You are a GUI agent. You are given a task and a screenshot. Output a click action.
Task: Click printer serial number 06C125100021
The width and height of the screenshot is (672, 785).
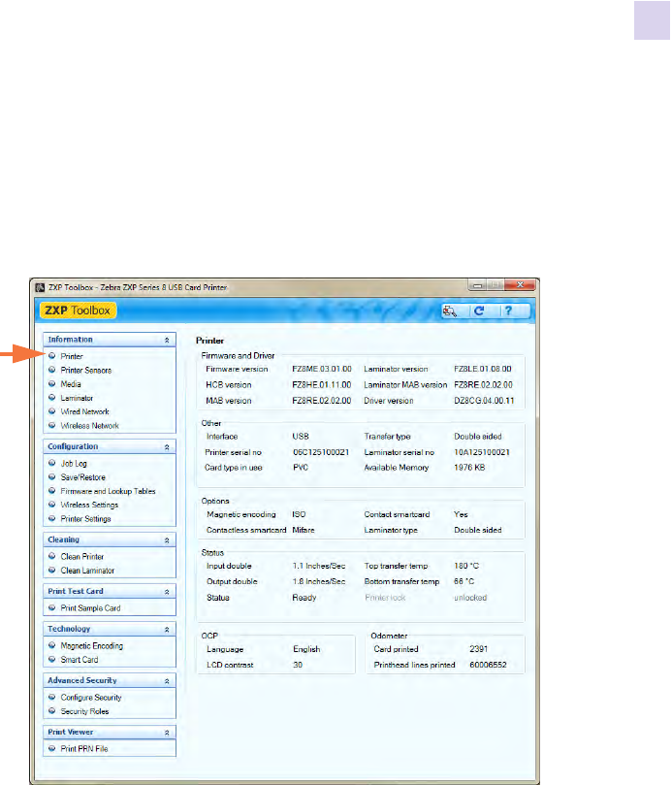[321, 452]
